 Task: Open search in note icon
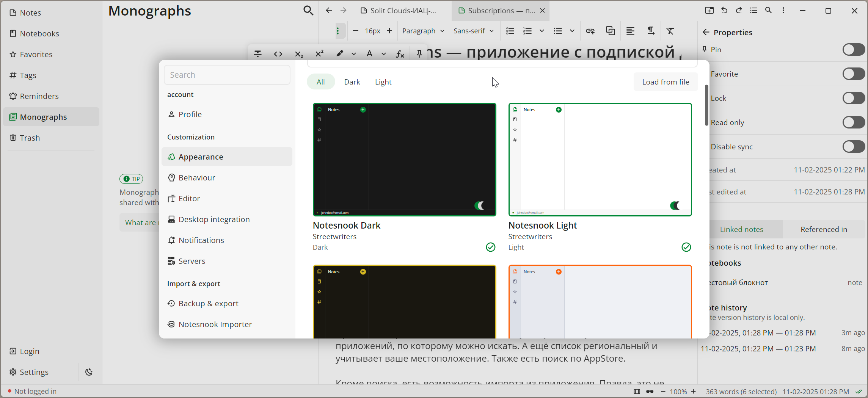[769, 10]
